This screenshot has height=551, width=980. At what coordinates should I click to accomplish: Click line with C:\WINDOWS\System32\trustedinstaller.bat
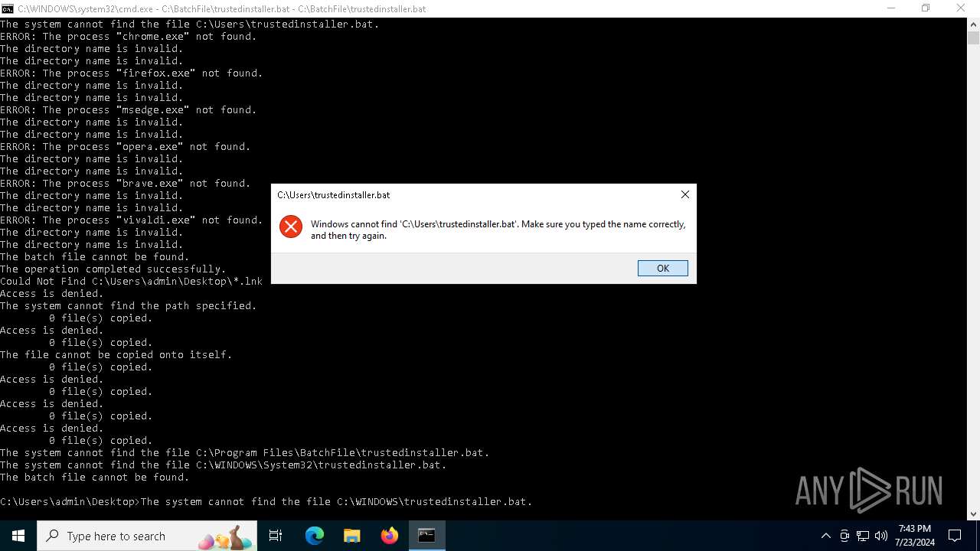coord(224,465)
